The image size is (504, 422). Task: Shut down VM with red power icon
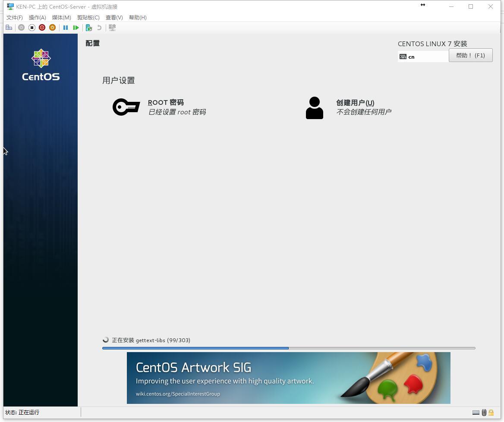point(42,28)
